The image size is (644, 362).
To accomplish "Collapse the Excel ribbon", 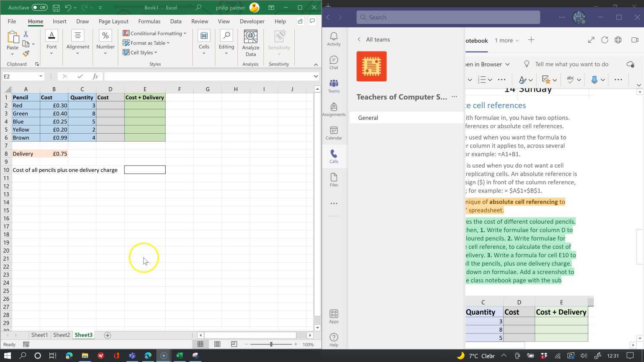I will [316, 64].
